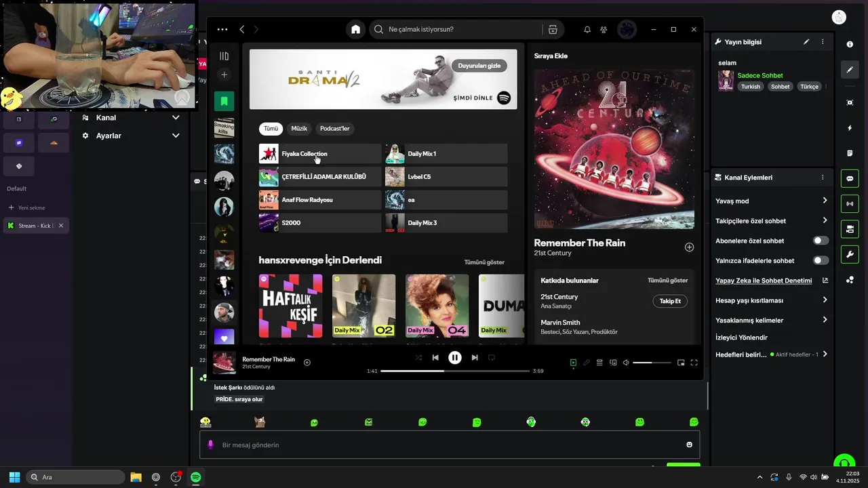Open Kanal Eylemleri three-dot options

pos(823,178)
